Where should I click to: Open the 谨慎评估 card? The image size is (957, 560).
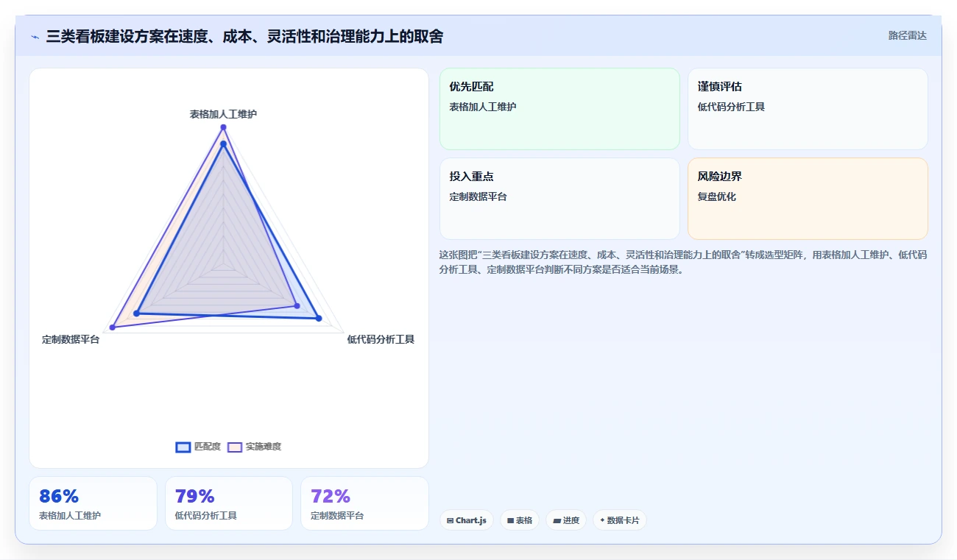pos(808,109)
